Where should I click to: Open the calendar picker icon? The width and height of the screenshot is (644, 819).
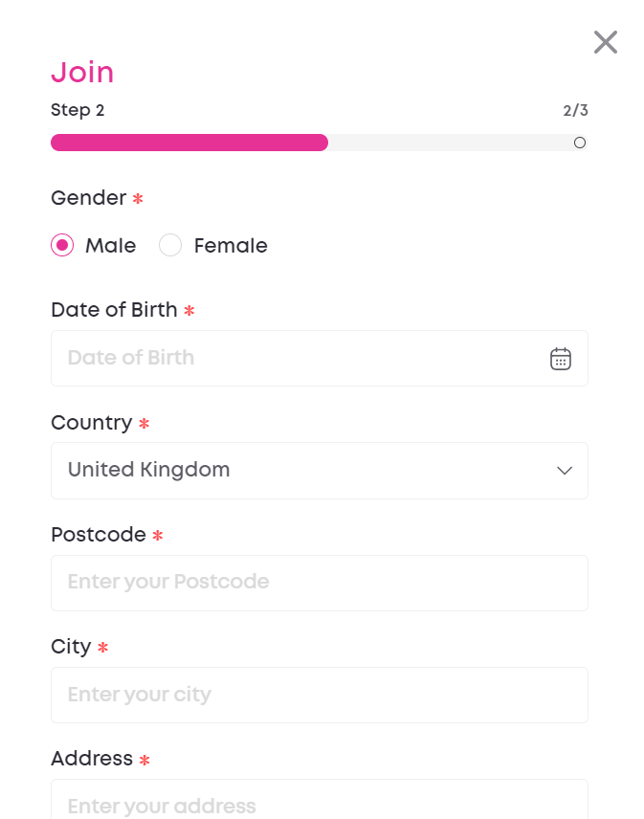pos(561,359)
